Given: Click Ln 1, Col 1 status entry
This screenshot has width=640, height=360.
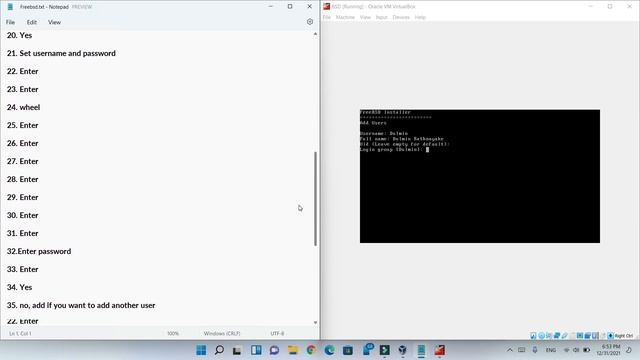Looking at the screenshot, I should 20,333.
